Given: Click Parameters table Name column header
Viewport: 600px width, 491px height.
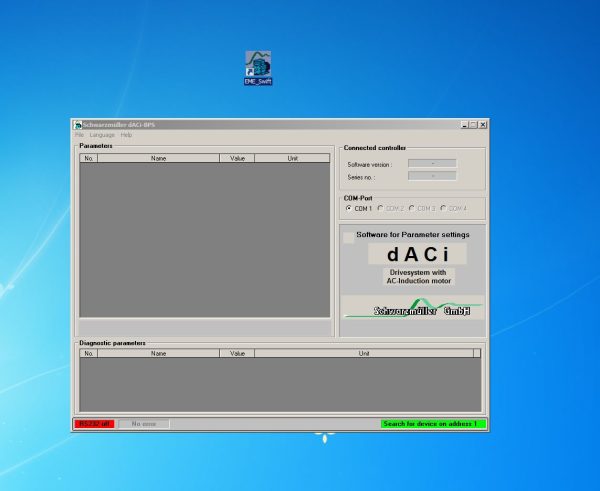Looking at the screenshot, I should pos(158,158).
